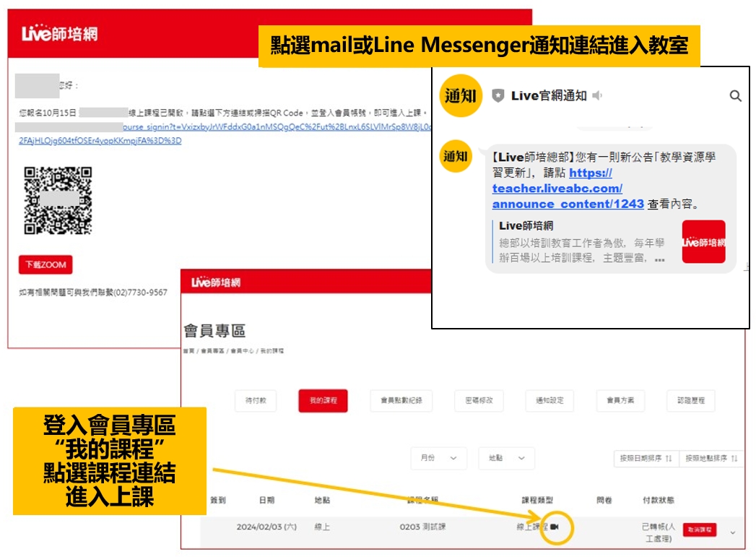This screenshot has width=756, height=557.
Task: Click the Live師培網 link preview title
Action: coord(526,225)
